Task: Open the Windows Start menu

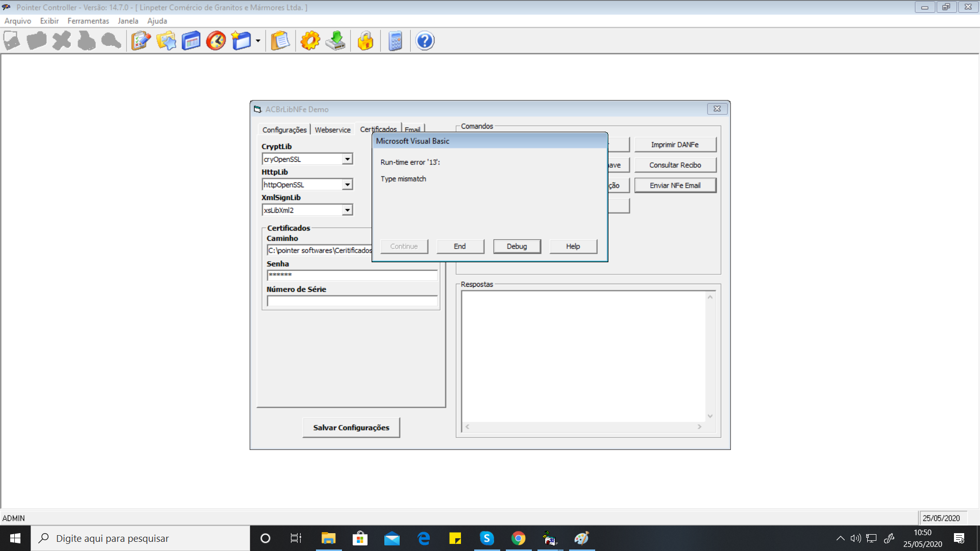Action: point(15,538)
